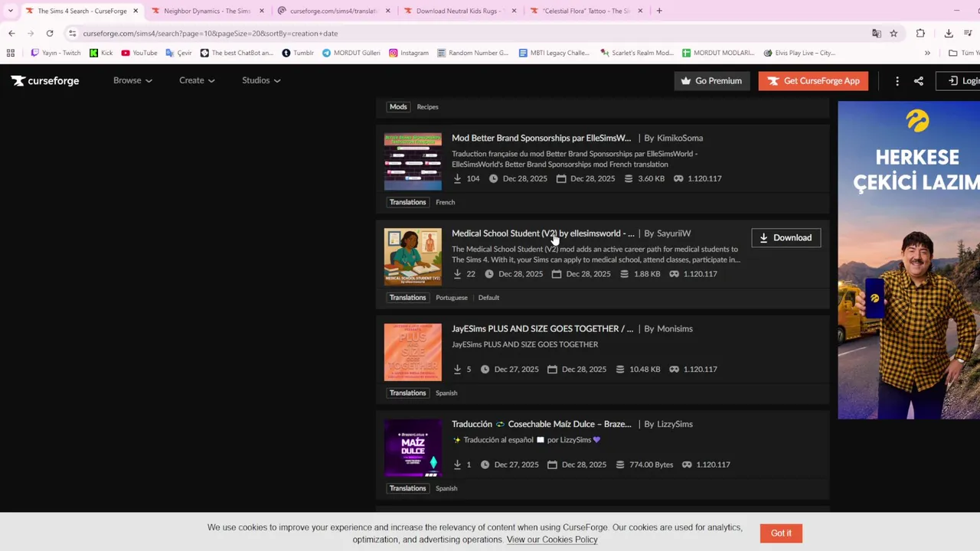Close the Download Neutral Kids Rugs tab
The width and height of the screenshot is (980, 551).
tap(514, 11)
